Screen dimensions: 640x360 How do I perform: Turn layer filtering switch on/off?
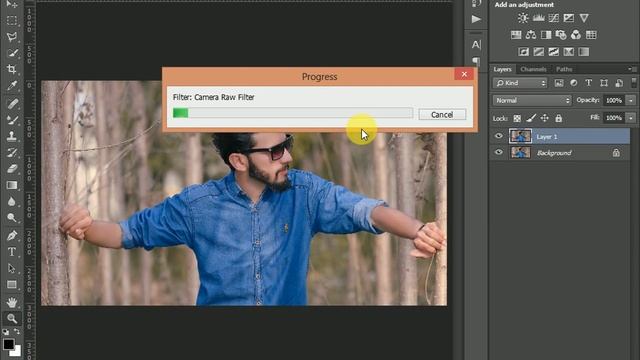[x=633, y=83]
